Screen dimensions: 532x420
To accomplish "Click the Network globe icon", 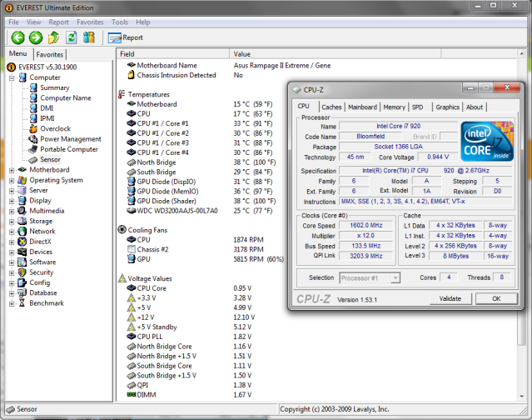I will click(x=22, y=231).
